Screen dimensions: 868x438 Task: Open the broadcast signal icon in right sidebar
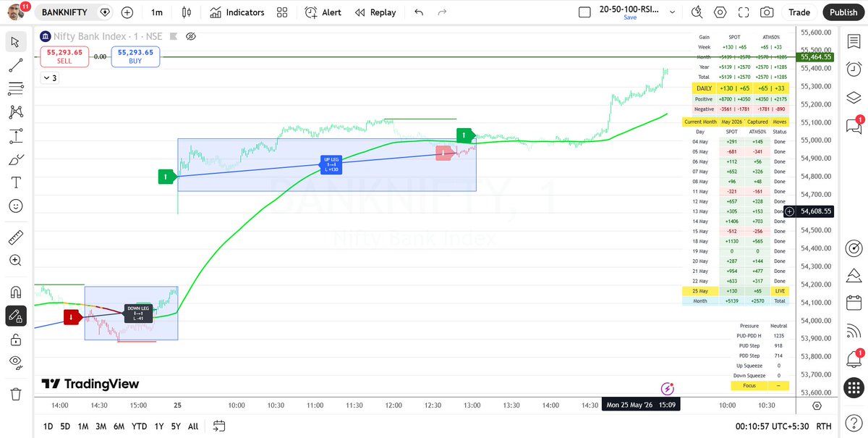coord(854,331)
